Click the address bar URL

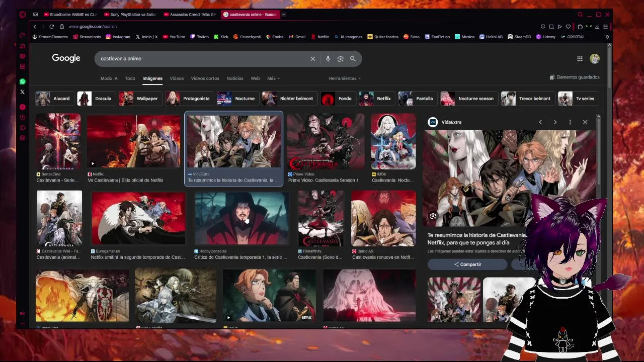click(x=93, y=27)
